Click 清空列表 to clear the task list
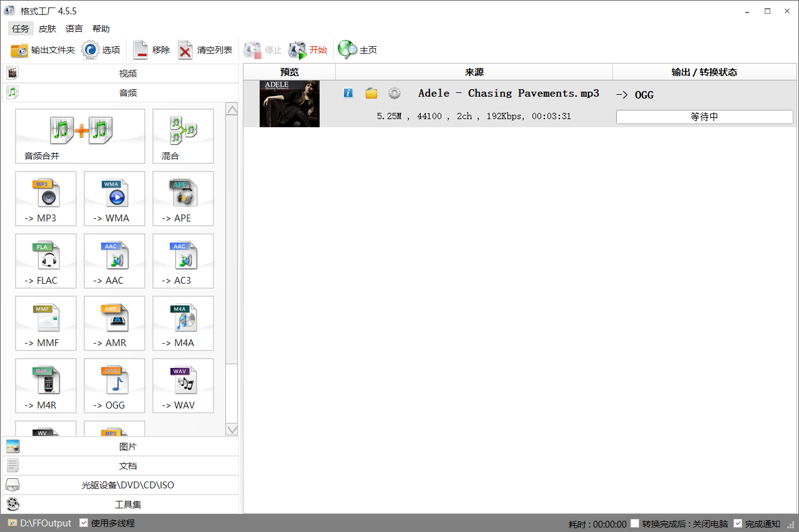The width and height of the screenshot is (799, 532). click(205, 50)
